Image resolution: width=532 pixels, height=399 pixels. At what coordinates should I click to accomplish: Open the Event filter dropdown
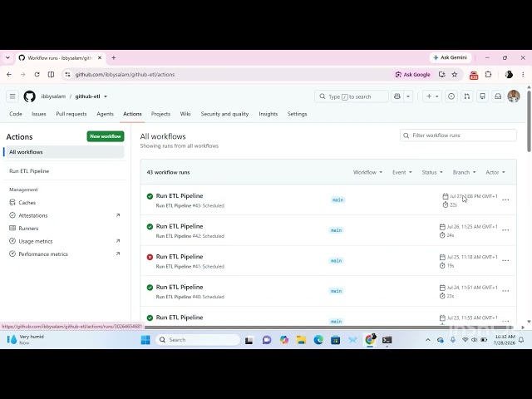click(x=402, y=172)
